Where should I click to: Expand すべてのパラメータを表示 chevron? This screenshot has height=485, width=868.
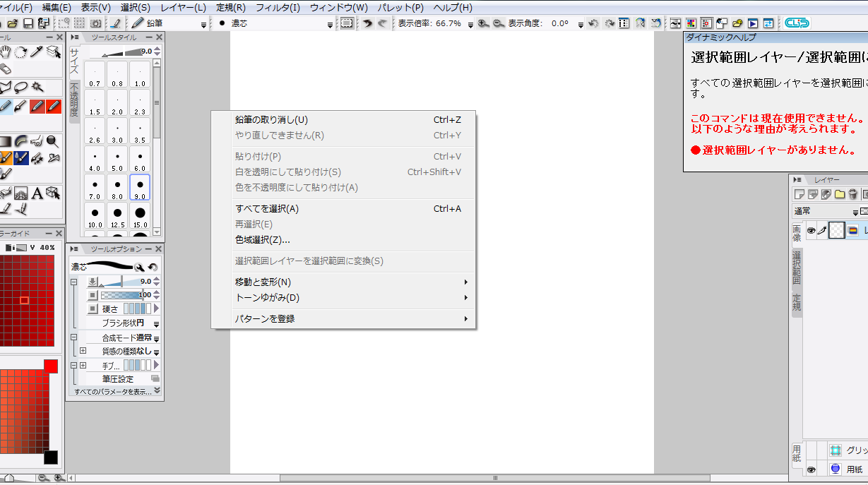[x=157, y=390]
